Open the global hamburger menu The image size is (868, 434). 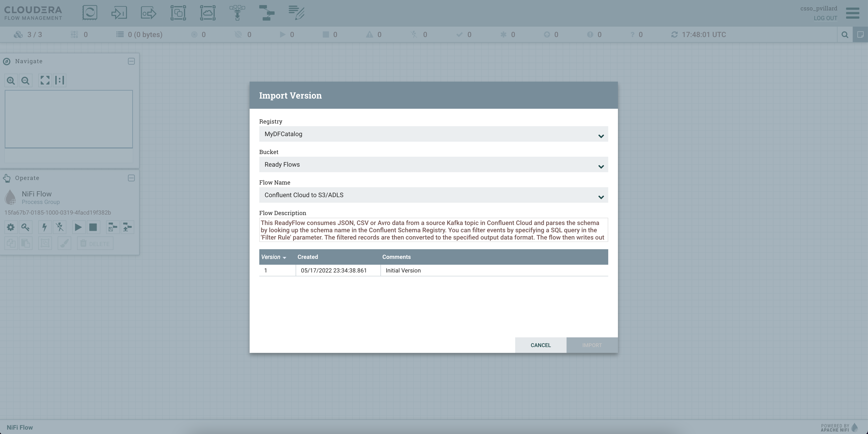pyautogui.click(x=852, y=13)
